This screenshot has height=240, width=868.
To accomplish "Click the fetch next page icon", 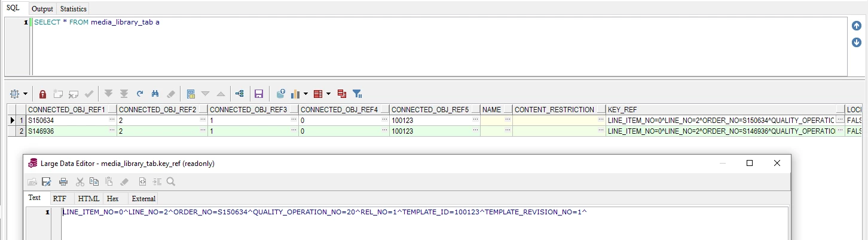I will [109, 94].
